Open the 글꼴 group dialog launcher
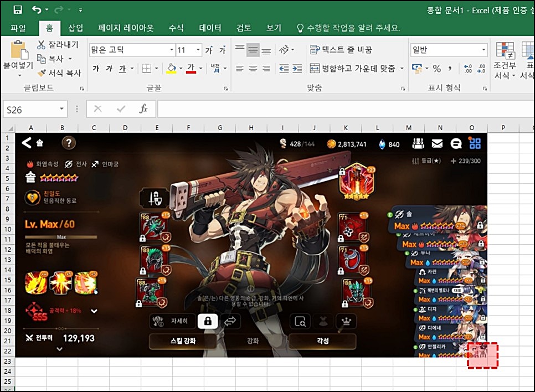 point(225,89)
